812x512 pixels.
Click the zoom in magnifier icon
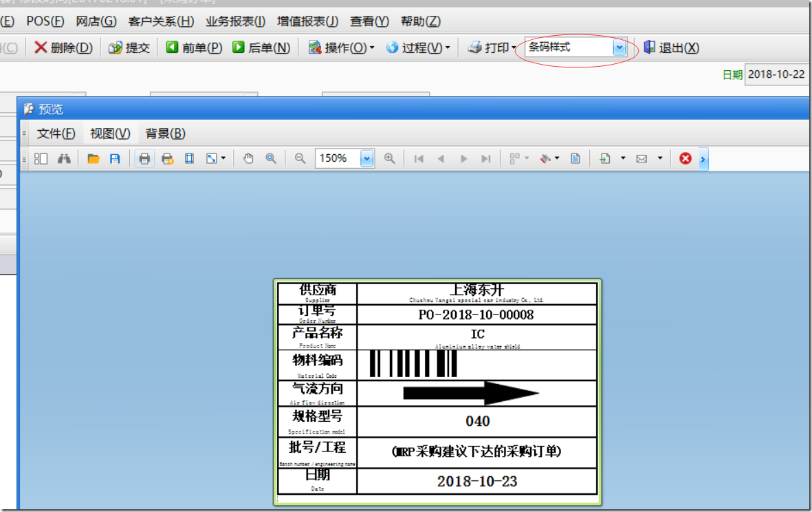click(x=389, y=158)
